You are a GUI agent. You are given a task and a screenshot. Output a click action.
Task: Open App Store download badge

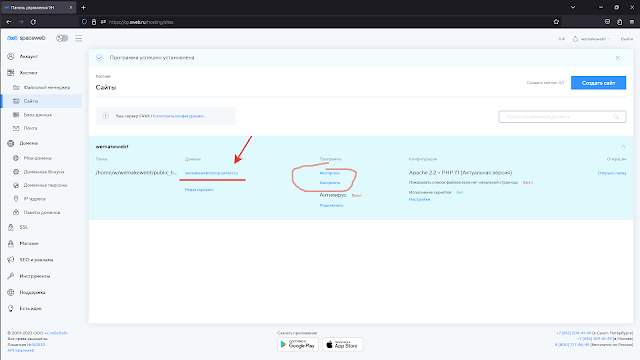click(342, 344)
